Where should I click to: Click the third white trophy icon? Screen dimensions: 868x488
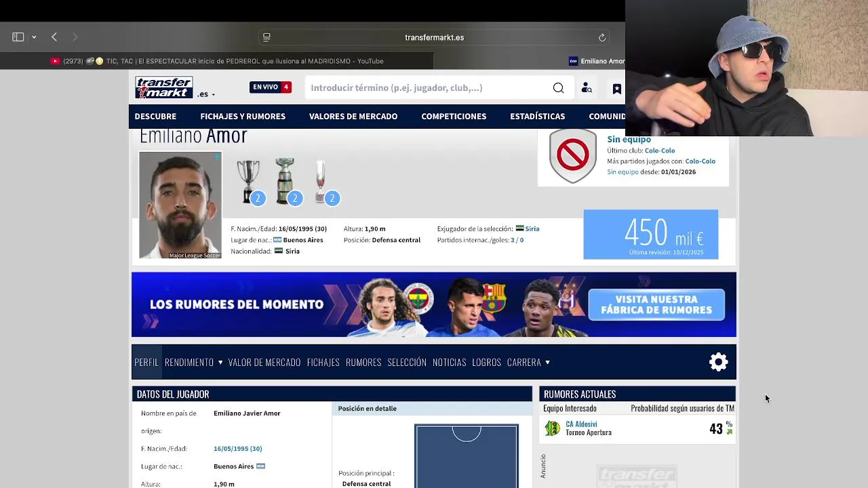[321, 181]
